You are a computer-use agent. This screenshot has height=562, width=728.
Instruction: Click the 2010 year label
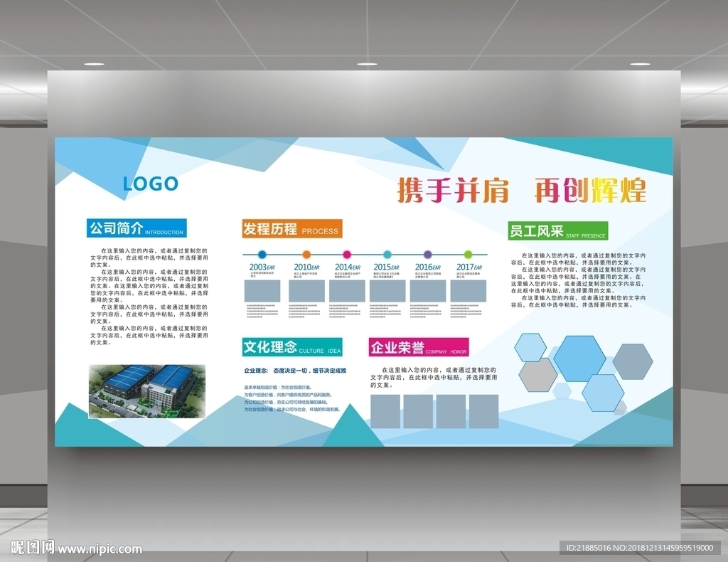click(306, 267)
